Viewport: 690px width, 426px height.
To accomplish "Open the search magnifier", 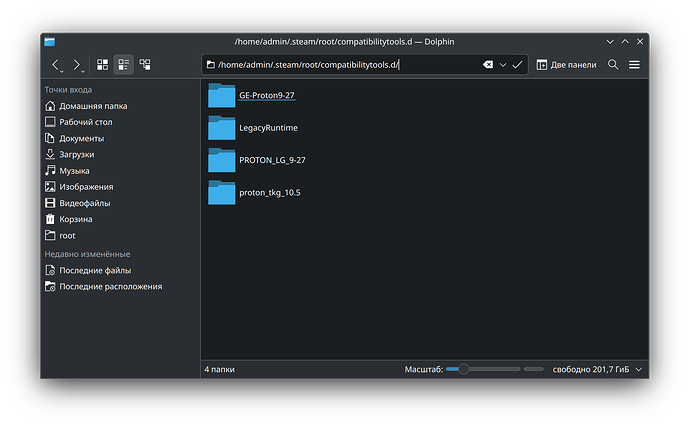I will tap(613, 65).
